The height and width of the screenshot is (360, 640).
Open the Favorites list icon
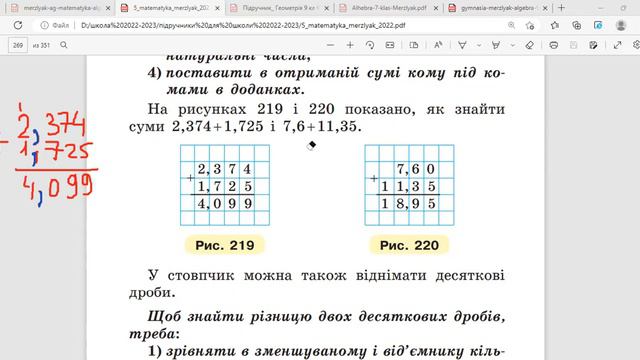tap(555, 25)
